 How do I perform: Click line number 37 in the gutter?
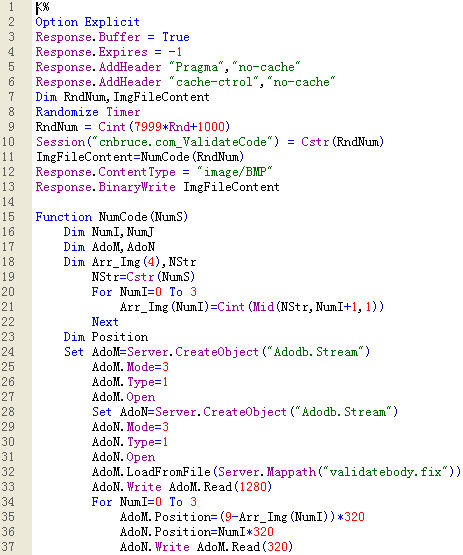[x=8, y=547]
